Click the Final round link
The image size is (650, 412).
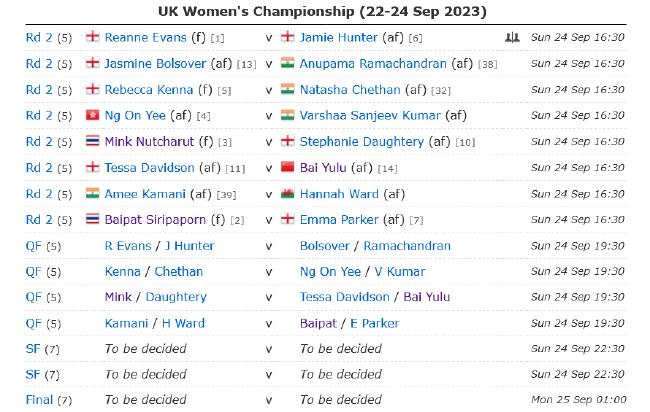(x=39, y=400)
